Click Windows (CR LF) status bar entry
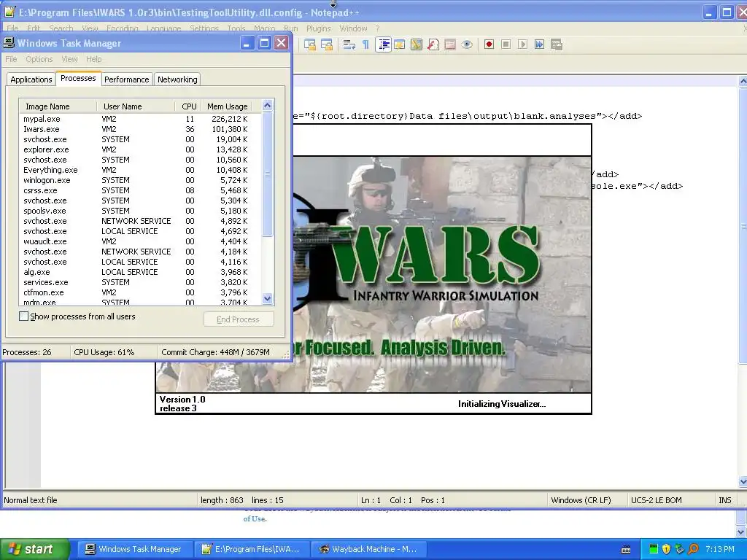This screenshot has width=747, height=560. click(581, 500)
